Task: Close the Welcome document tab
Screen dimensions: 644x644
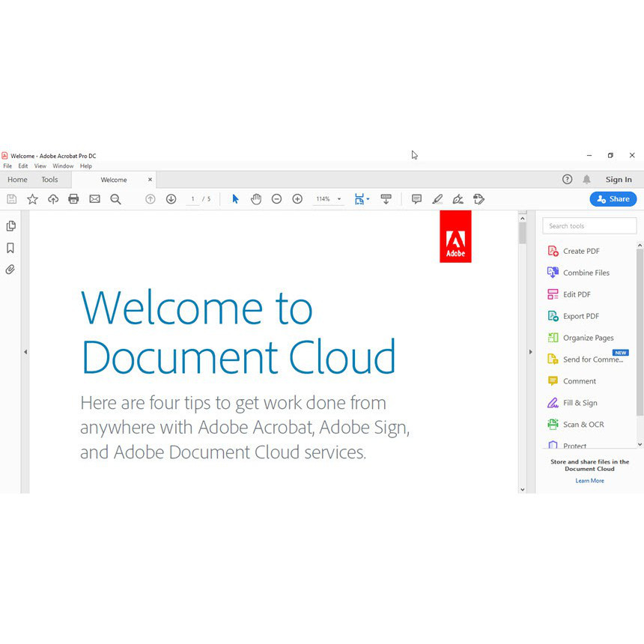Action: coord(150,180)
